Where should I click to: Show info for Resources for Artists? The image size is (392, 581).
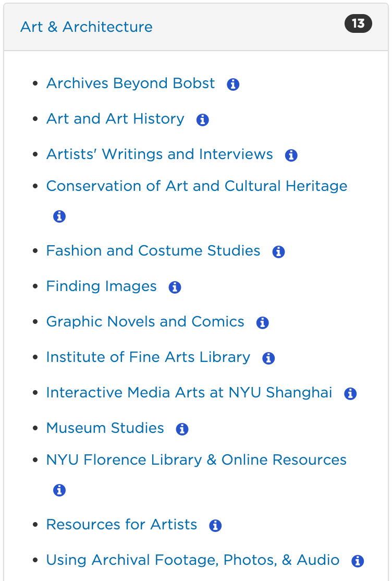(215, 526)
